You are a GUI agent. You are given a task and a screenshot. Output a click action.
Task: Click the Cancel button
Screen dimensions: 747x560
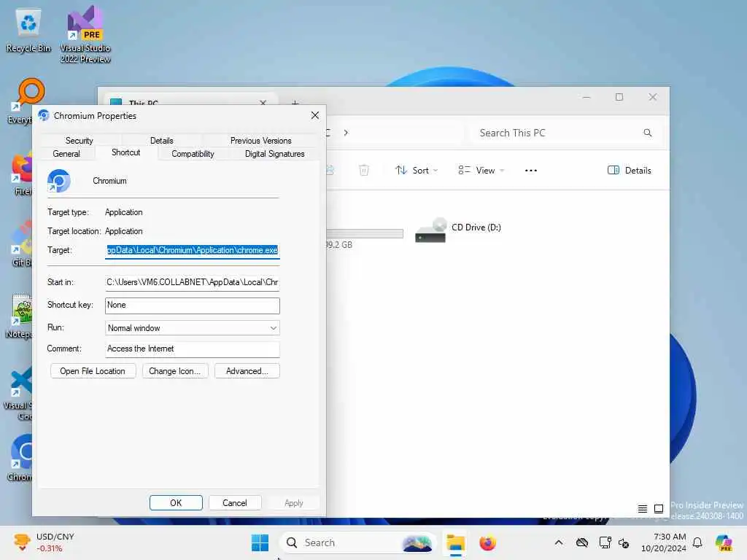pyautogui.click(x=235, y=503)
